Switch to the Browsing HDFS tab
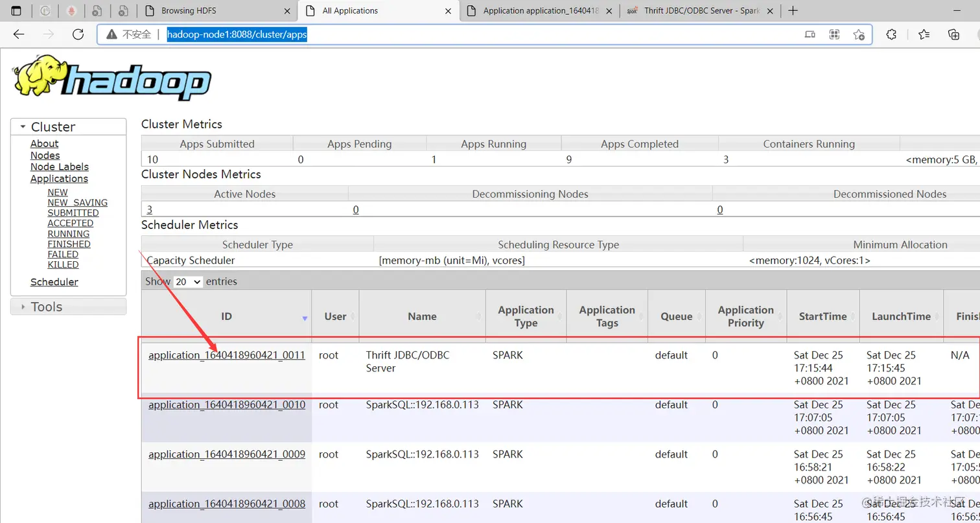 tap(217, 10)
